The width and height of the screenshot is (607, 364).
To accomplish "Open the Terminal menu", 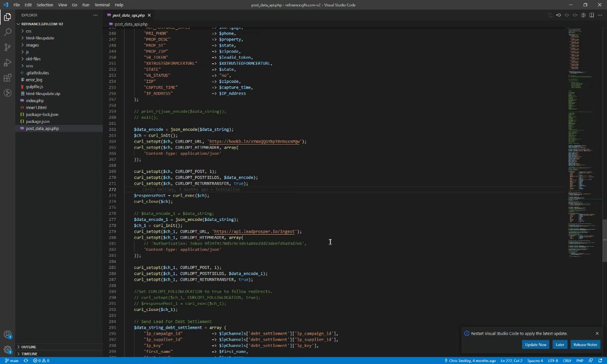I will [102, 5].
